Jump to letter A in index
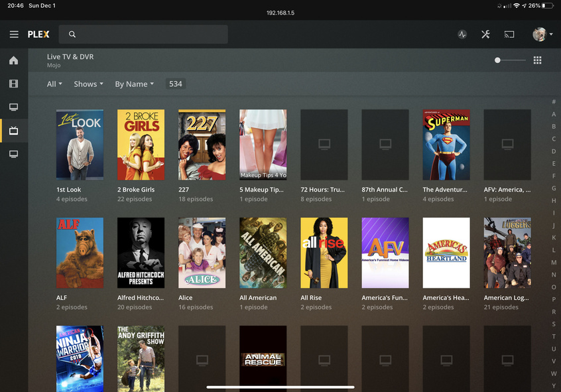The height and width of the screenshot is (392, 561). click(x=554, y=114)
